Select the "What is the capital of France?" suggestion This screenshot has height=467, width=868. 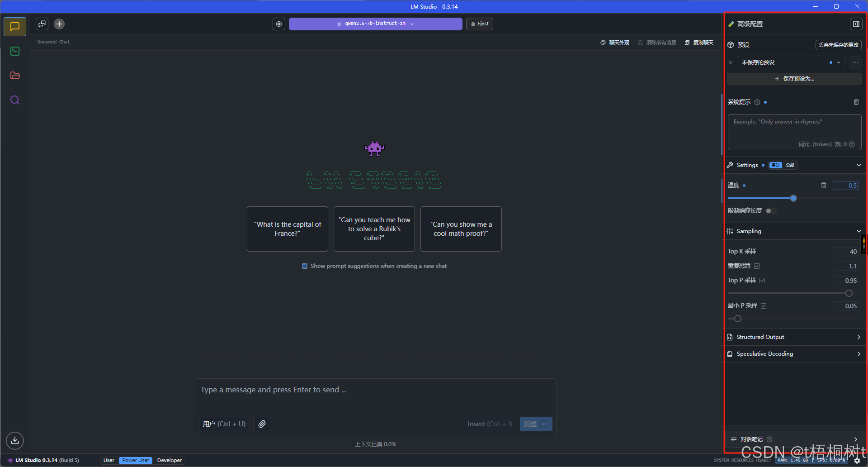288,229
